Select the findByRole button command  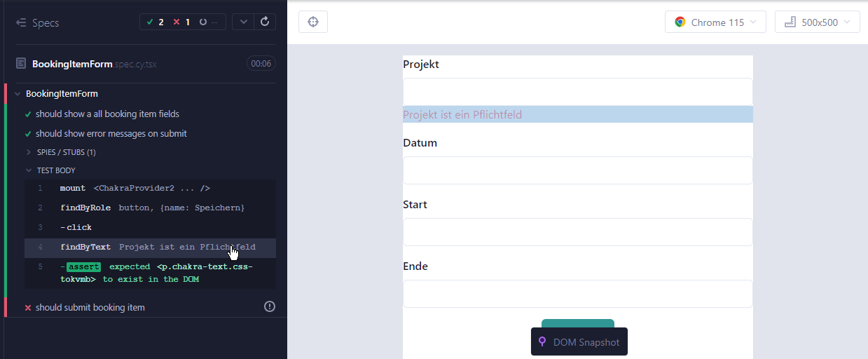(x=151, y=208)
